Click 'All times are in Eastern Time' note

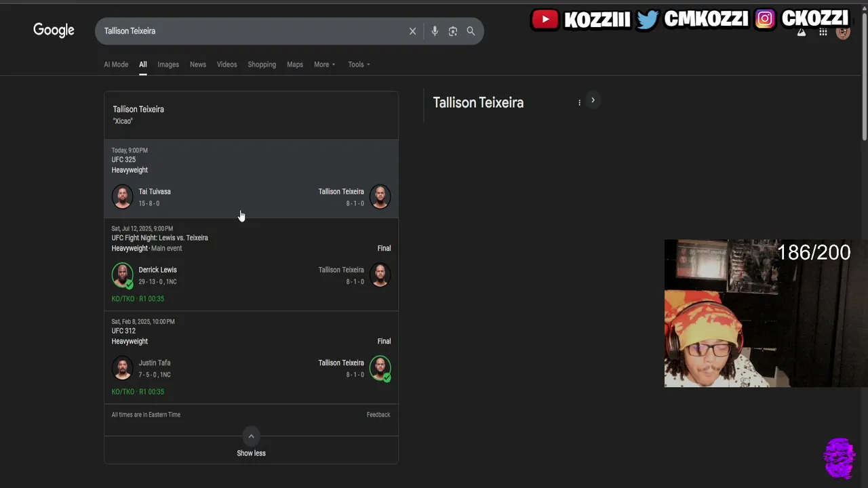click(146, 415)
